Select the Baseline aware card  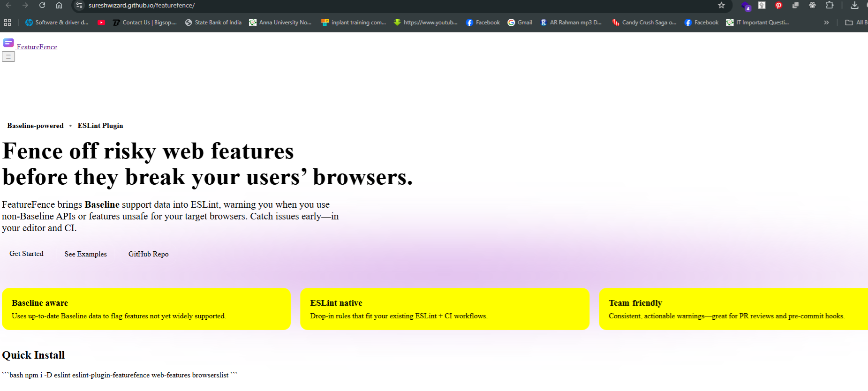(146, 309)
